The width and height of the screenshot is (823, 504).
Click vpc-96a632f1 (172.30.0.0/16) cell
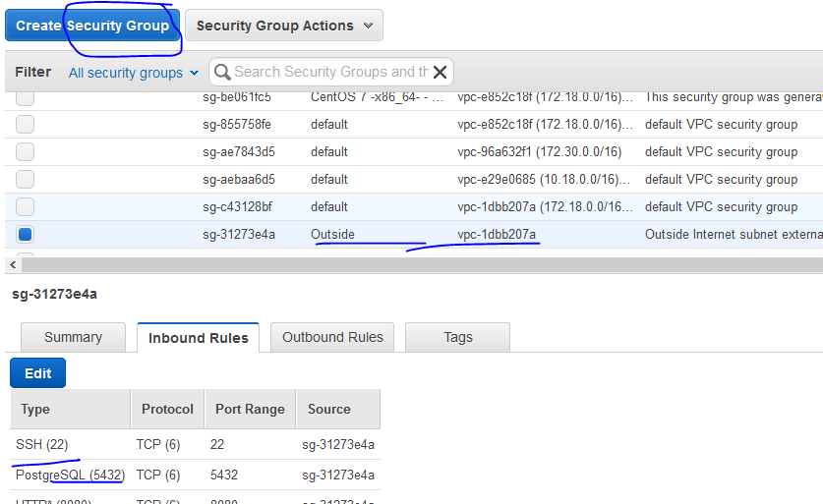(x=540, y=151)
